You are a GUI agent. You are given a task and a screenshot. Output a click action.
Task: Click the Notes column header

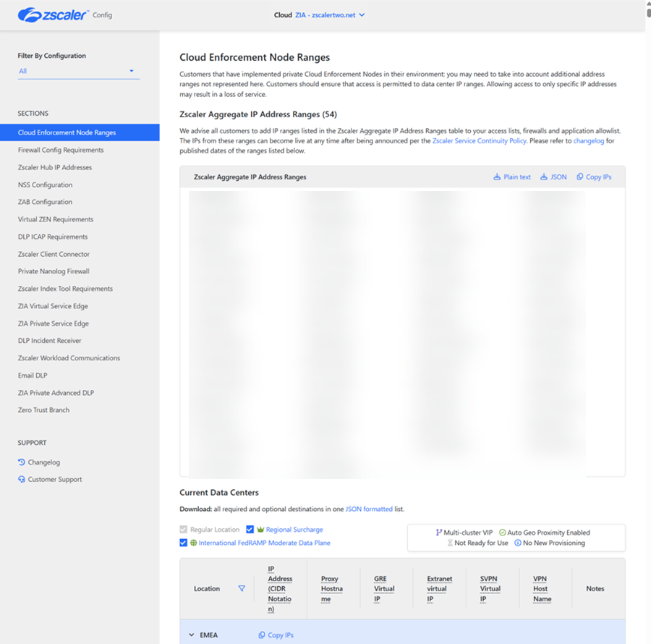[595, 589]
